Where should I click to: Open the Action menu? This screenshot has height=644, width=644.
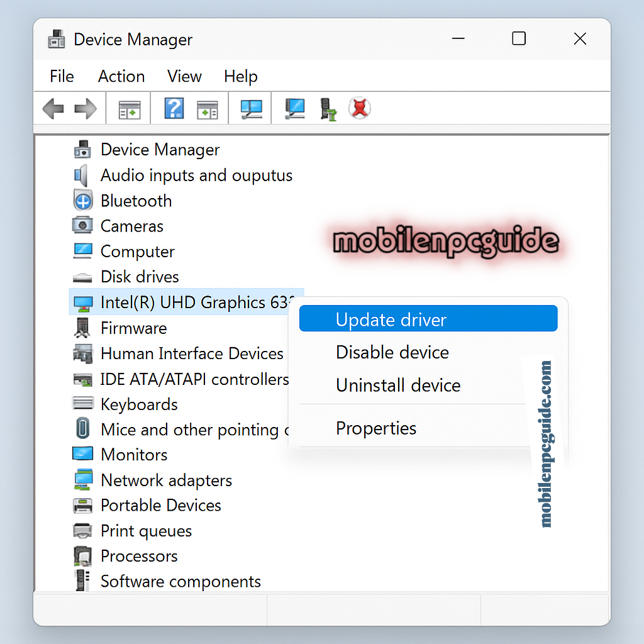[121, 76]
